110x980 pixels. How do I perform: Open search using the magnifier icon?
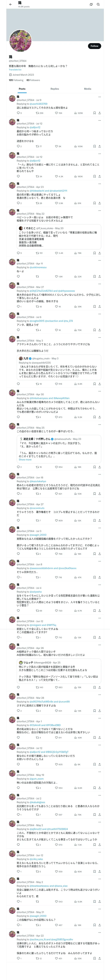tap(98, 5)
